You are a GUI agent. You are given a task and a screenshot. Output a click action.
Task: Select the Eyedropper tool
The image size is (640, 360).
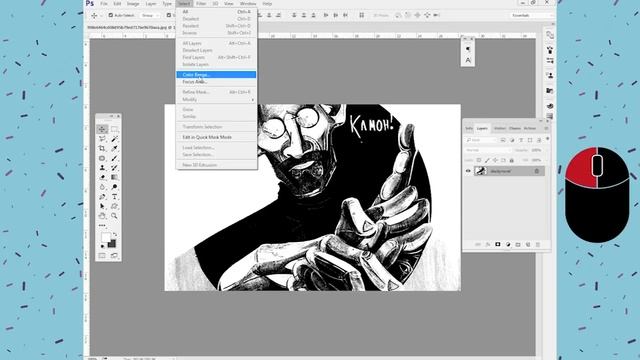click(114, 148)
